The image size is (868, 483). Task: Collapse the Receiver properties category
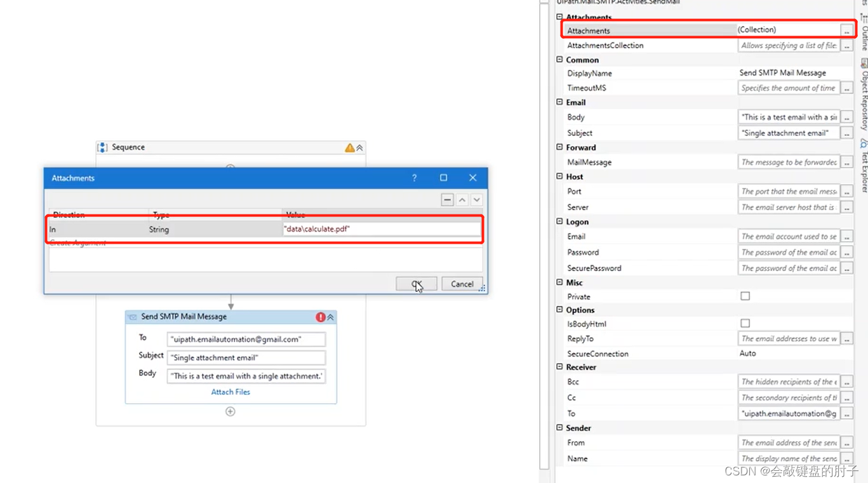559,367
